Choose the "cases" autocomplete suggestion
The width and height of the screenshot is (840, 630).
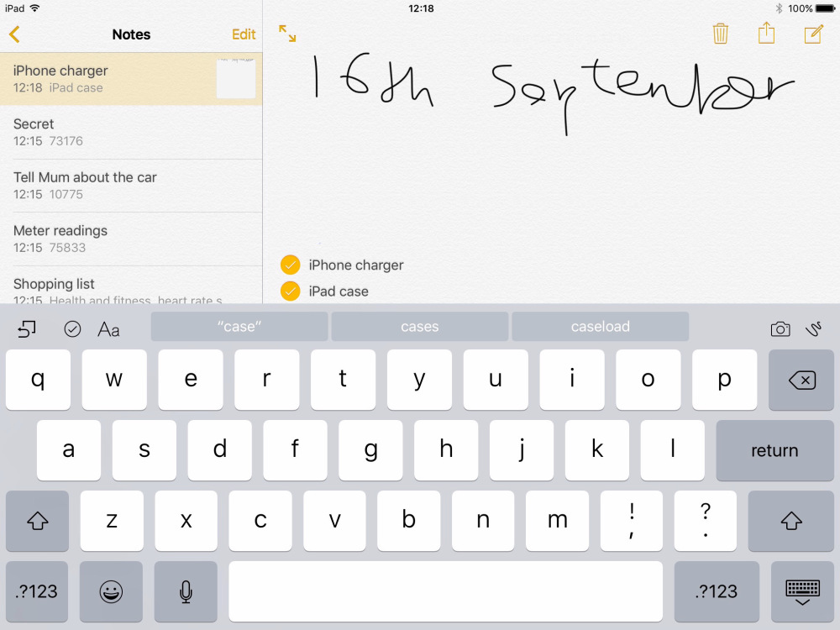(x=419, y=327)
